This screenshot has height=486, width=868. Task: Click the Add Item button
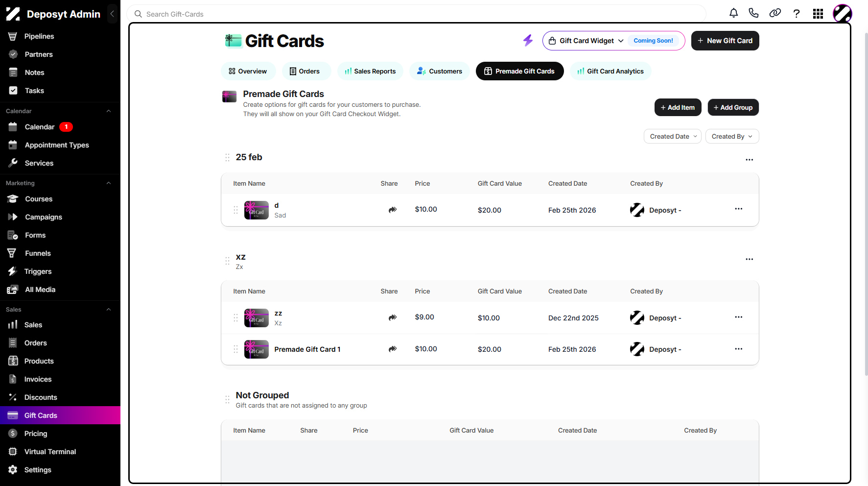tap(678, 107)
